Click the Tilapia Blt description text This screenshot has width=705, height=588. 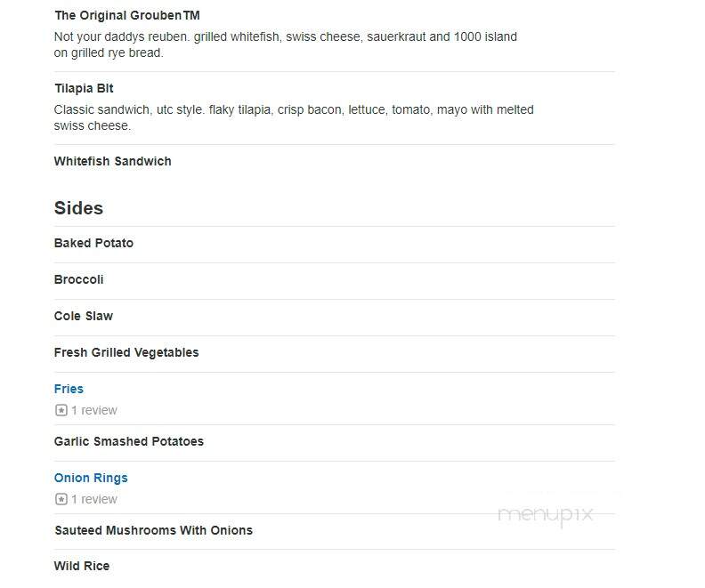294,117
